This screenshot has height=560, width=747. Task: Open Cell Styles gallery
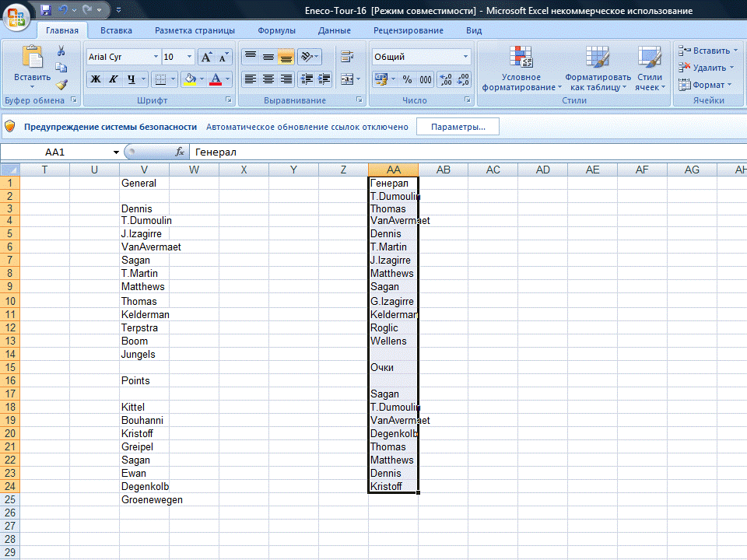[650, 68]
